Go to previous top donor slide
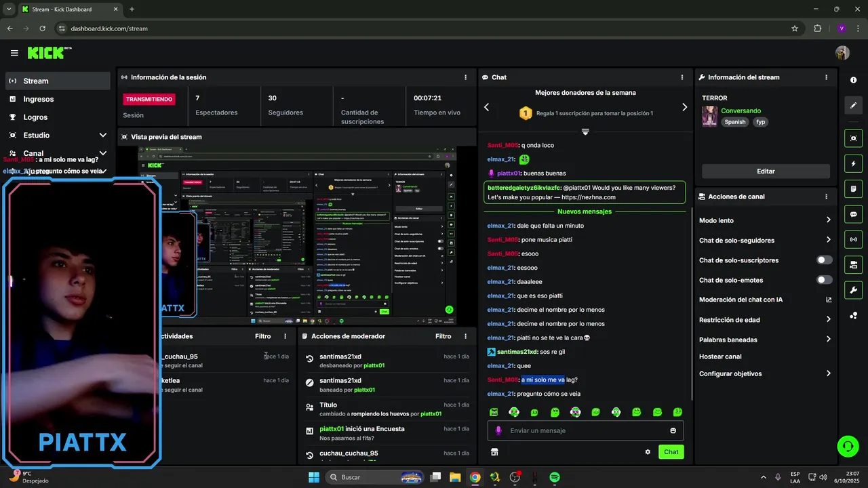 tap(486, 107)
